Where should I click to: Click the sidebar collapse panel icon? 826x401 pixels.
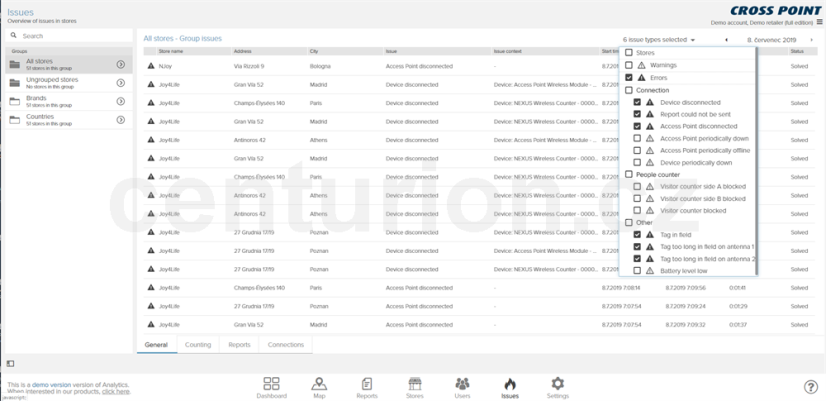pos(11,363)
